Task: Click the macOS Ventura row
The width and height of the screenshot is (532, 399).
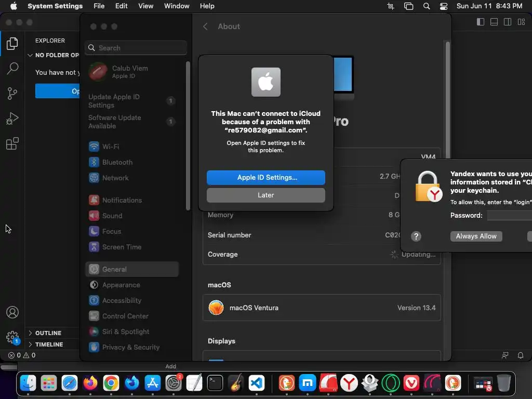Action: tap(322, 308)
